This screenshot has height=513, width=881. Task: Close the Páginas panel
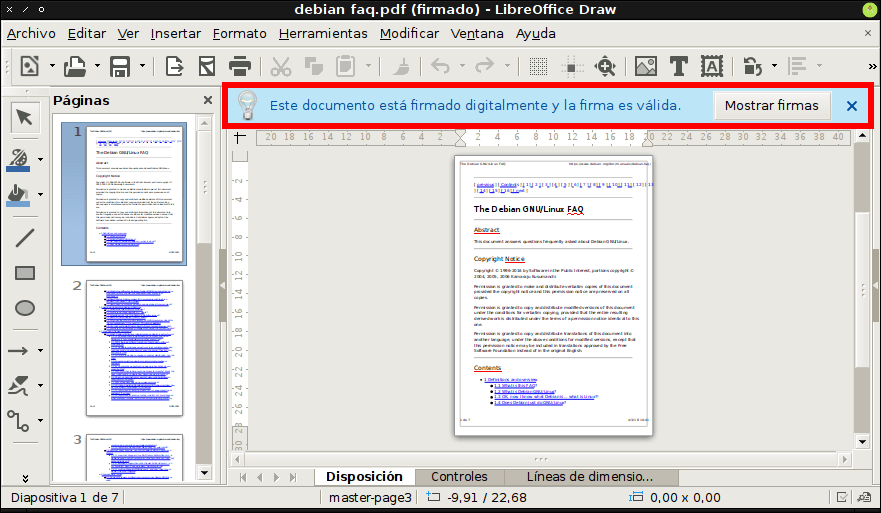tap(208, 100)
